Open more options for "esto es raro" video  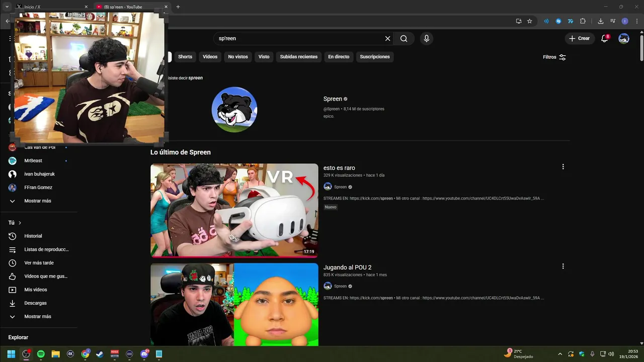[563, 167]
